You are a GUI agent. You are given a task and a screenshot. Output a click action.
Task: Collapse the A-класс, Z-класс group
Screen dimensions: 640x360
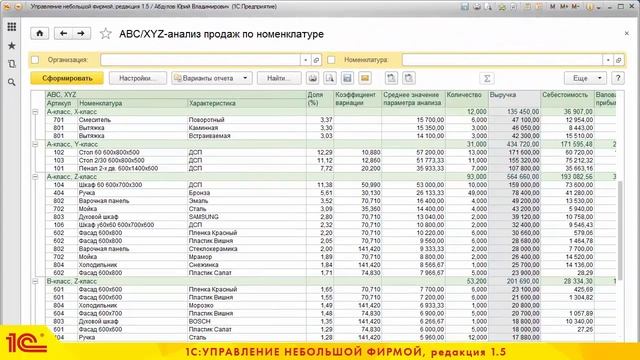35,177
